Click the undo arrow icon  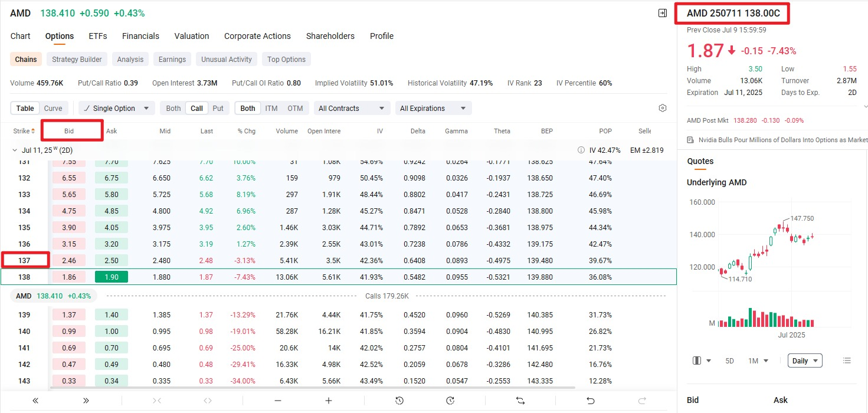tap(591, 401)
